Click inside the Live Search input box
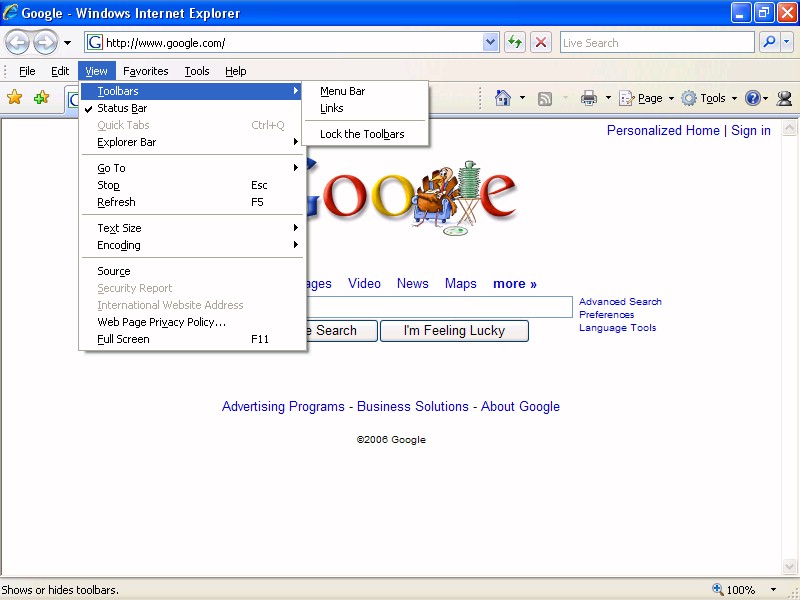 click(x=655, y=42)
